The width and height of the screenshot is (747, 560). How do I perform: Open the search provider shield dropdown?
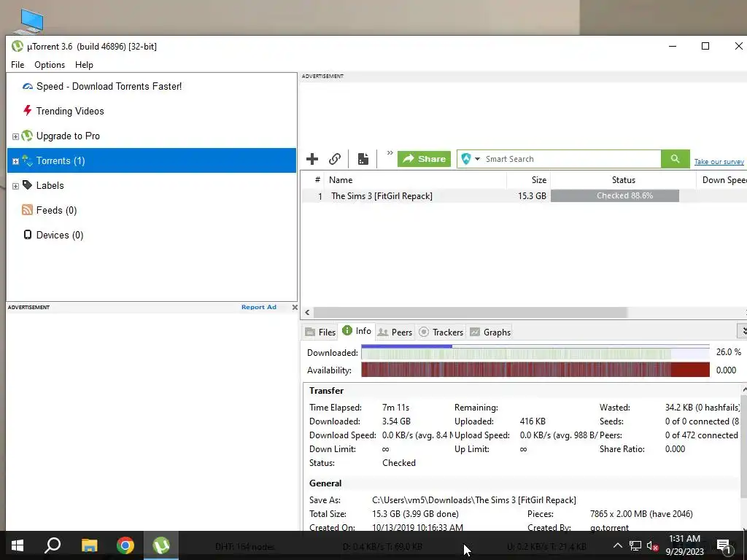point(471,159)
